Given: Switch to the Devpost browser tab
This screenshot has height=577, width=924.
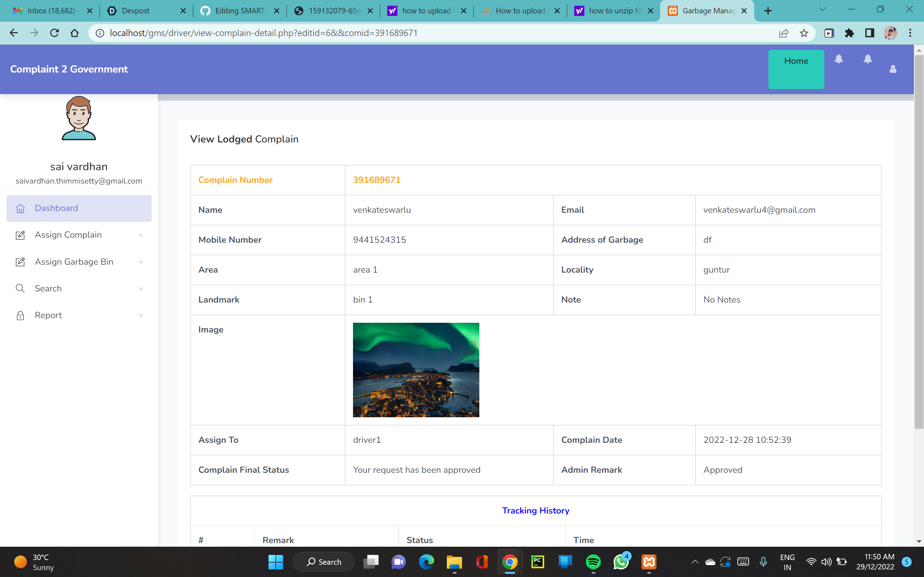Looking at the screenshot, I should [x=136, y=11].
